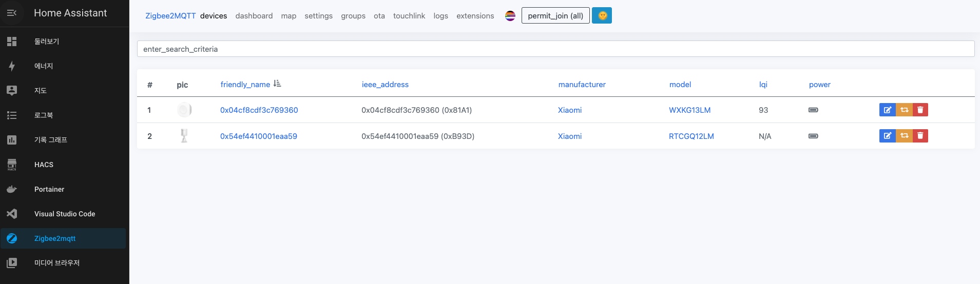Toggle the theme switcher sun button
The height and width of the screenshot is (284, 980).
602,15
